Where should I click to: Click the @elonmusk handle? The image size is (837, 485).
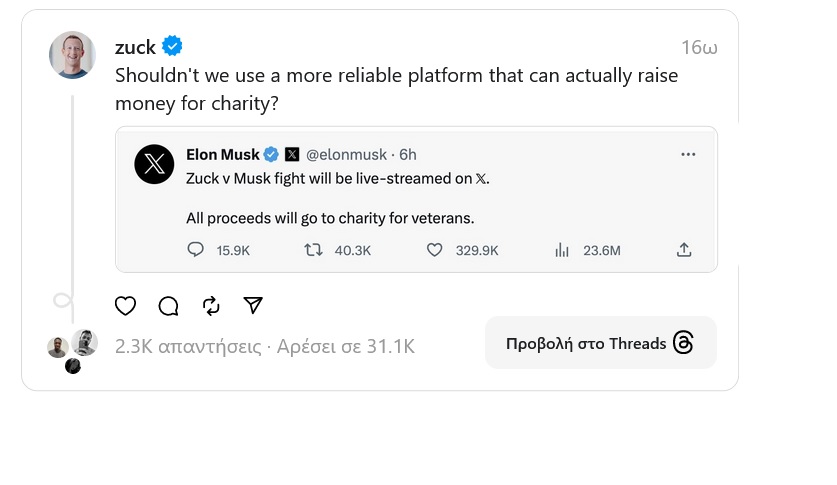point(346,154)
